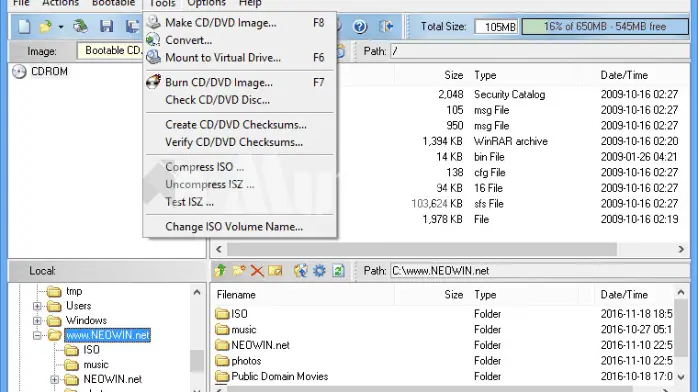Screen dimensions: 698x392
Task: Choose Change ISO Volume Name entry
Action: tap(240, 227)
